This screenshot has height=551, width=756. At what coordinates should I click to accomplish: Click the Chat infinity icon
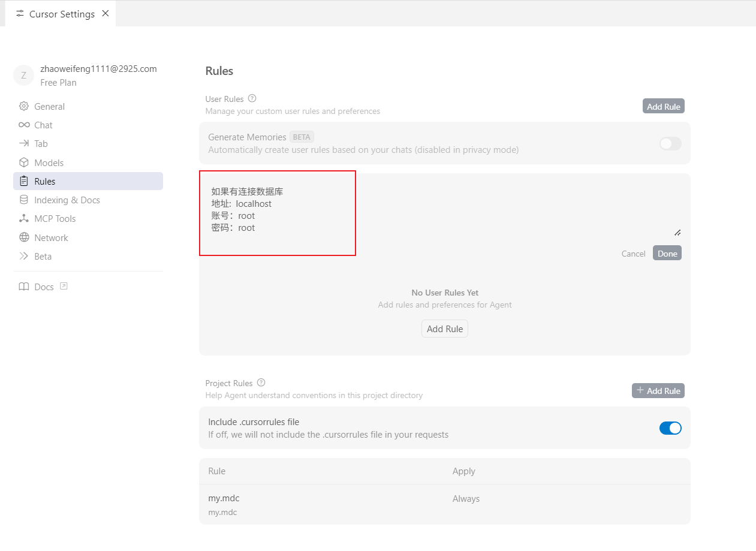(x=24, y=125)
